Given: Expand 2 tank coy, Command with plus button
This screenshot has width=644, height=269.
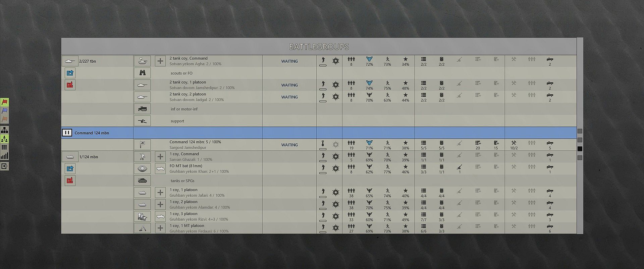Looking at the screenshot, I should click(x=160, y=61).
